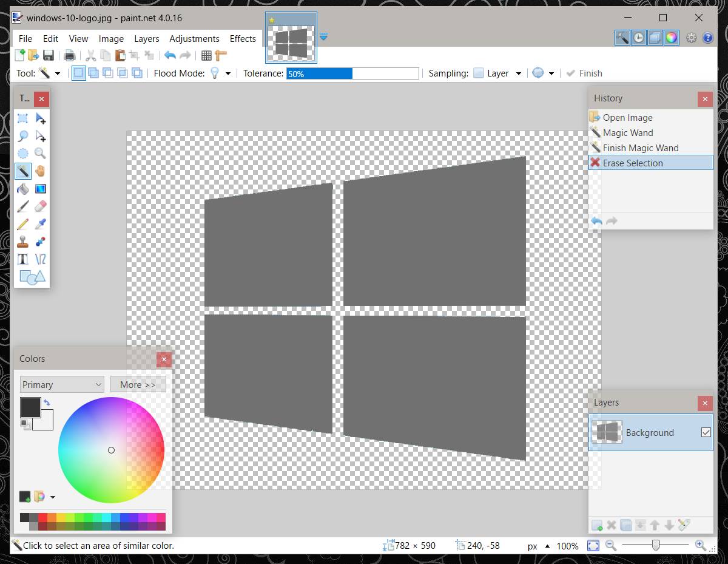Pick the Color Picker tool

(x=40, y=224)
